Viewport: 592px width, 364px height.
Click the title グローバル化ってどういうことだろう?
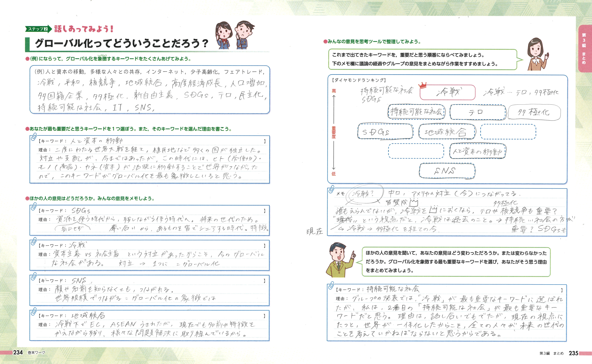click(x=121, y=43)
